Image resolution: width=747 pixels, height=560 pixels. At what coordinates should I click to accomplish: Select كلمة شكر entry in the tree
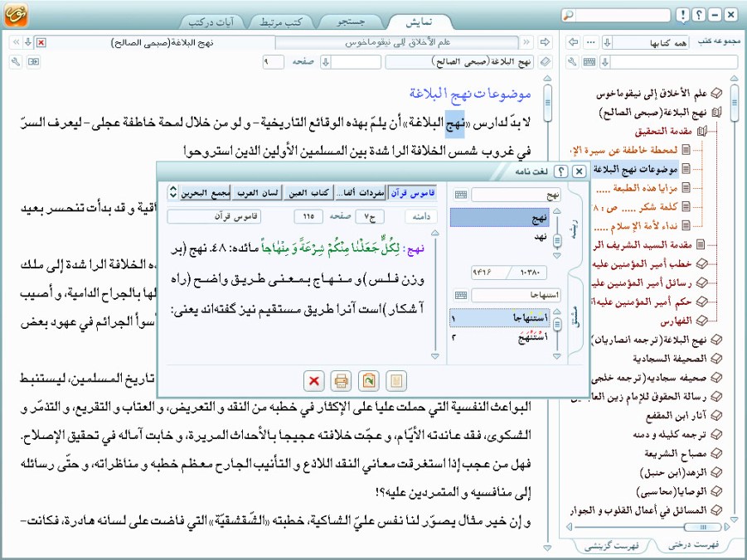tap(634, 206)
